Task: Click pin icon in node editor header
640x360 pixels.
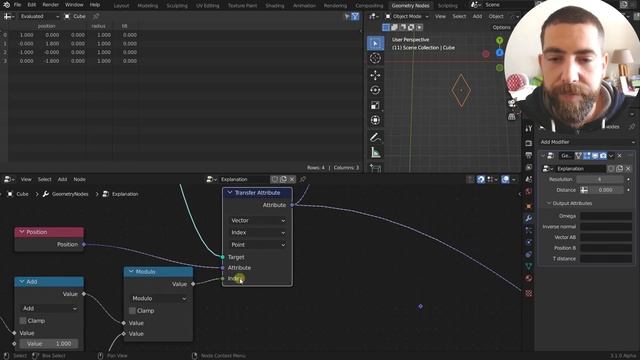Action: point(303,179)
